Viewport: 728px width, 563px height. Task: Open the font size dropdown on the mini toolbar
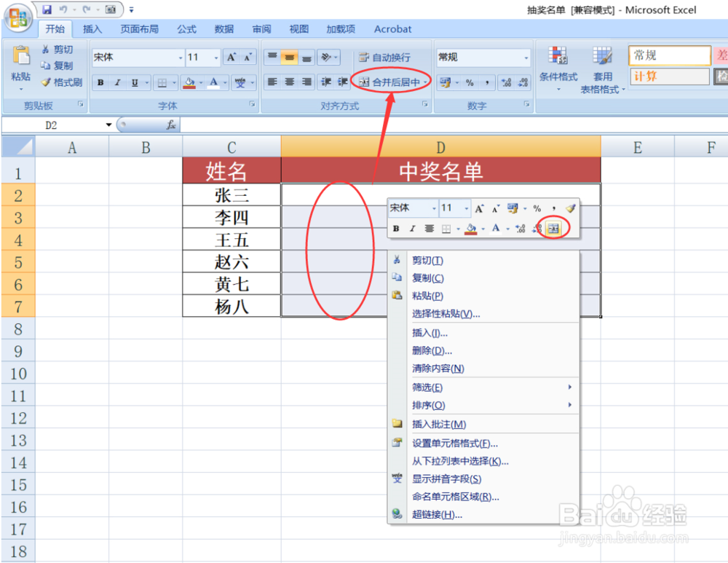(465, 208)
